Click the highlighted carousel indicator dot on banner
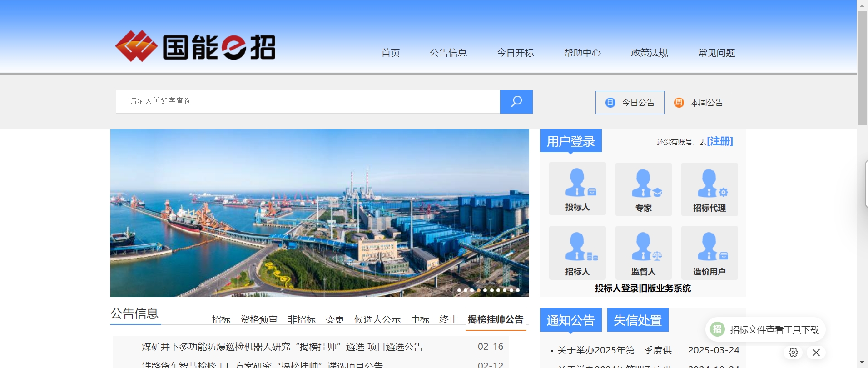Image resolution: width=868 pixels, height=368 pixels. click(x=478, y=290)
